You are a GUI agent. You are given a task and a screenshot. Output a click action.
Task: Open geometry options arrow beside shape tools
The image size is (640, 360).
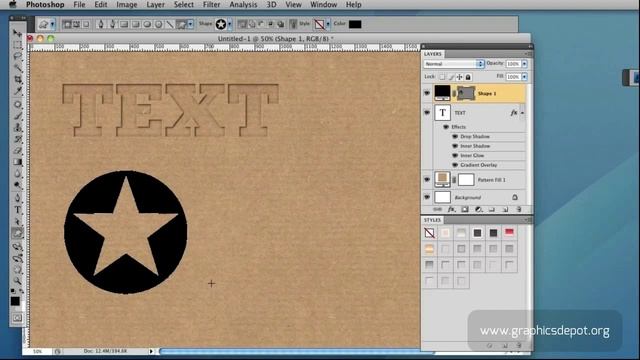coord(191,24)
